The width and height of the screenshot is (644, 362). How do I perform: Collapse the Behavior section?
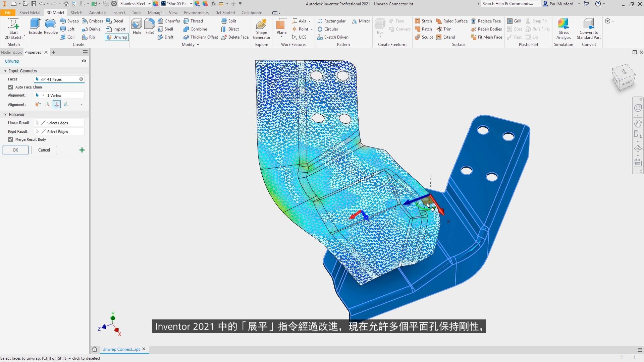tap(5, 115)
